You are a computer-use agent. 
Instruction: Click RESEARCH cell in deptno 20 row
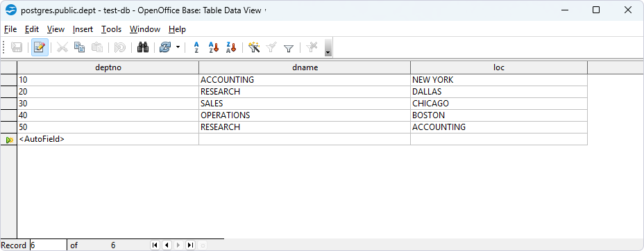[x=305, y=92]
